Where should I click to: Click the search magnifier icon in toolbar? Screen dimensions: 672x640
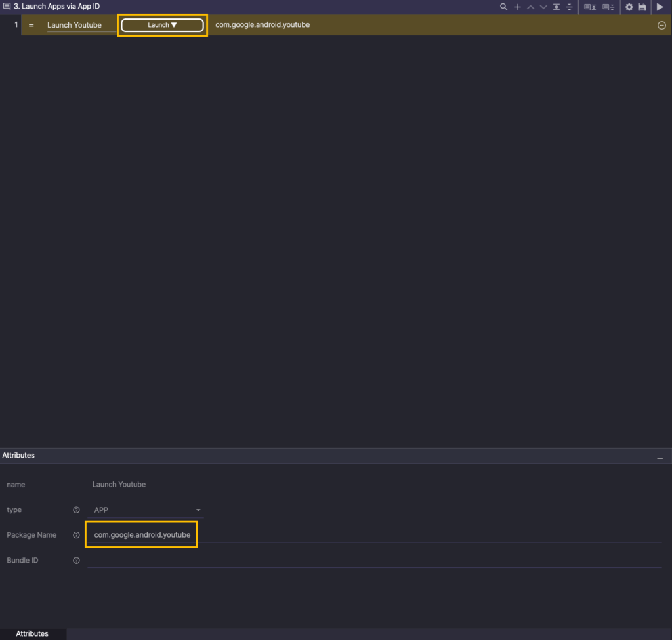503,7
